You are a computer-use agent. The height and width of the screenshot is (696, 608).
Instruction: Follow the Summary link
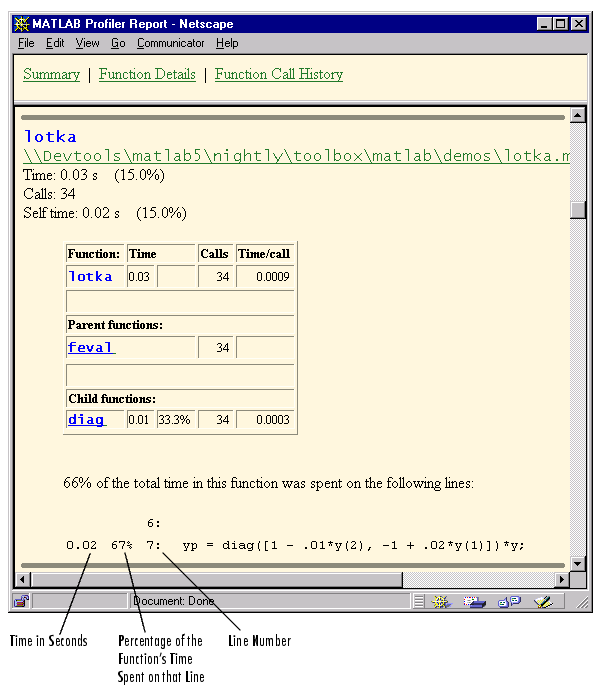coord(51,74)
